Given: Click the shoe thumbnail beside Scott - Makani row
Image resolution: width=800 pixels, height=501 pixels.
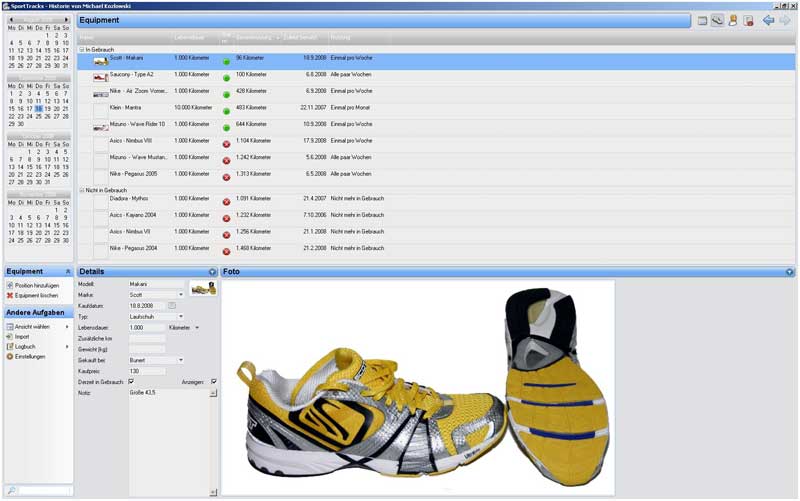Looking at the screenshot, I should pyautogui.click(x=101, y=62).
